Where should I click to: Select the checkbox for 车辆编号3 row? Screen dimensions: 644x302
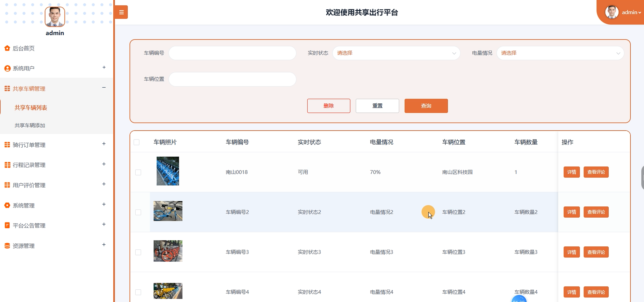tap(138, 252)
